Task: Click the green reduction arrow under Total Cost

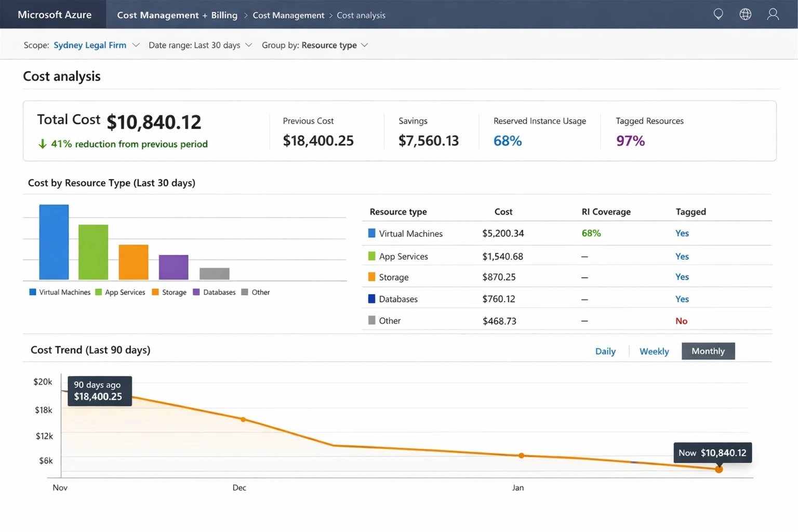Action: 42,144
